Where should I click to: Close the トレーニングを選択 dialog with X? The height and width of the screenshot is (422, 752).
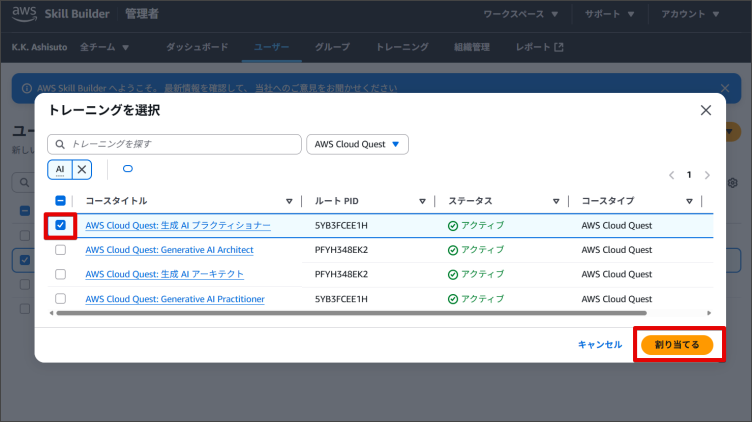click(706, 110)
